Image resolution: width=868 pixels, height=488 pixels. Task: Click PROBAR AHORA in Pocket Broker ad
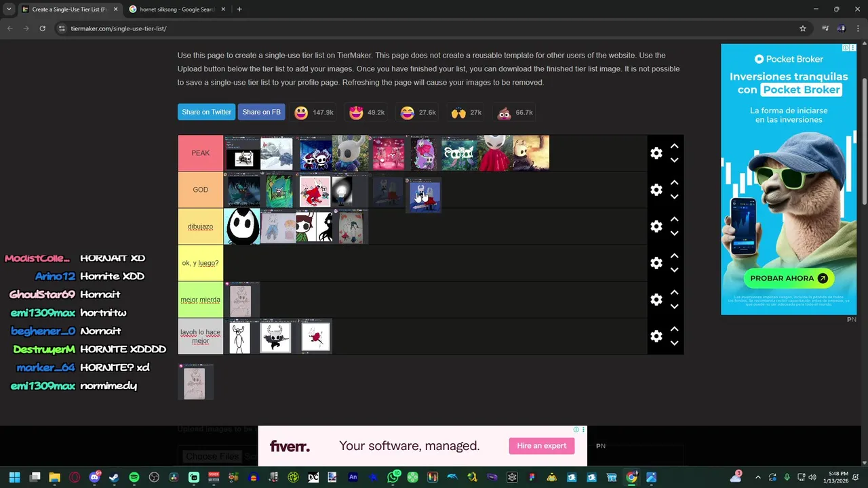click(x=788, y=278)
